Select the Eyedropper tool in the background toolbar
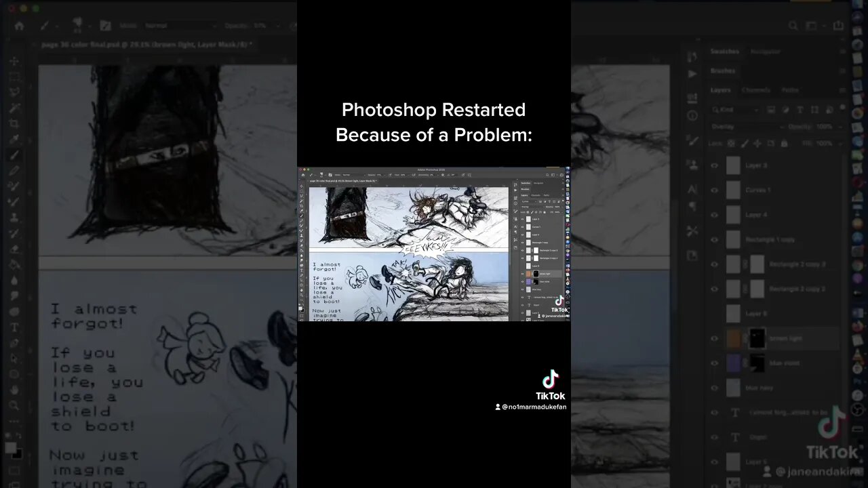This screenshot has height=488, width=868. point(14,139)
